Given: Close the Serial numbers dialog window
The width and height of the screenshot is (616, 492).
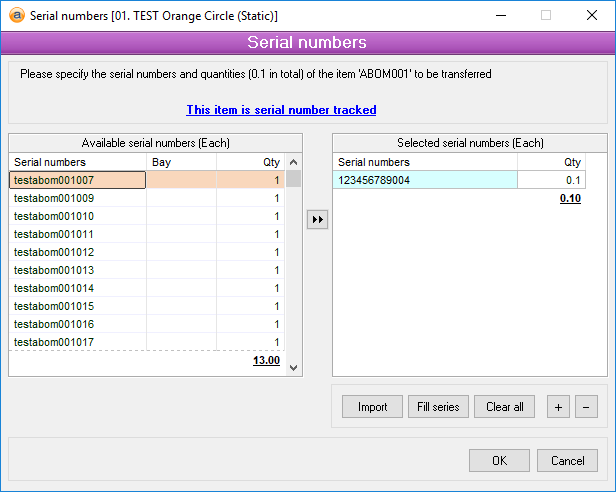Looking at the screenshot, I should click(592, 15).
